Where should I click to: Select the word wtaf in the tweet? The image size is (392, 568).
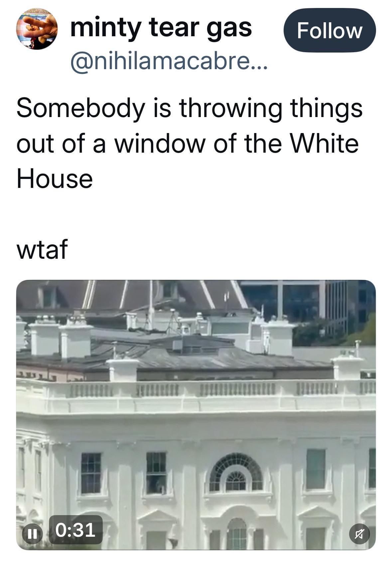point(42,249)
